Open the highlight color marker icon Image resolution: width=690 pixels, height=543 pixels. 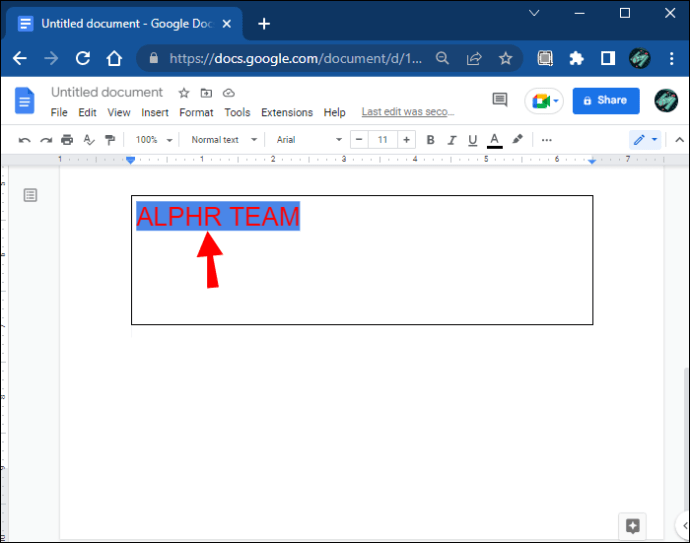(518, 139)
